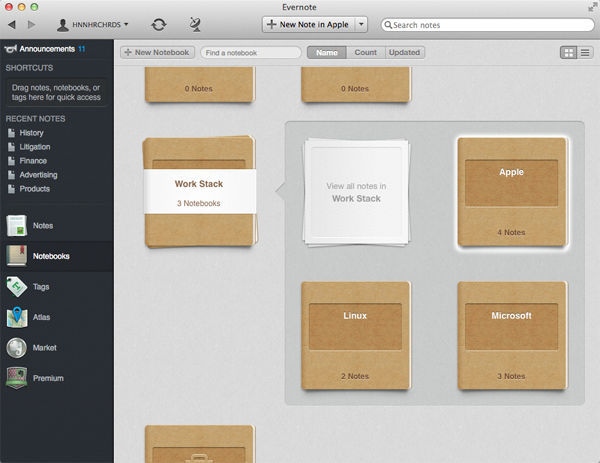
Task: Open recent note History
Action: pos(31,133)
